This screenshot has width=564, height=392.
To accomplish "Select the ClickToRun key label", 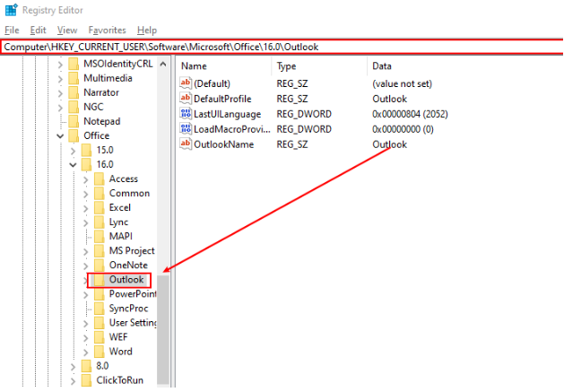I will click(120, 380).
